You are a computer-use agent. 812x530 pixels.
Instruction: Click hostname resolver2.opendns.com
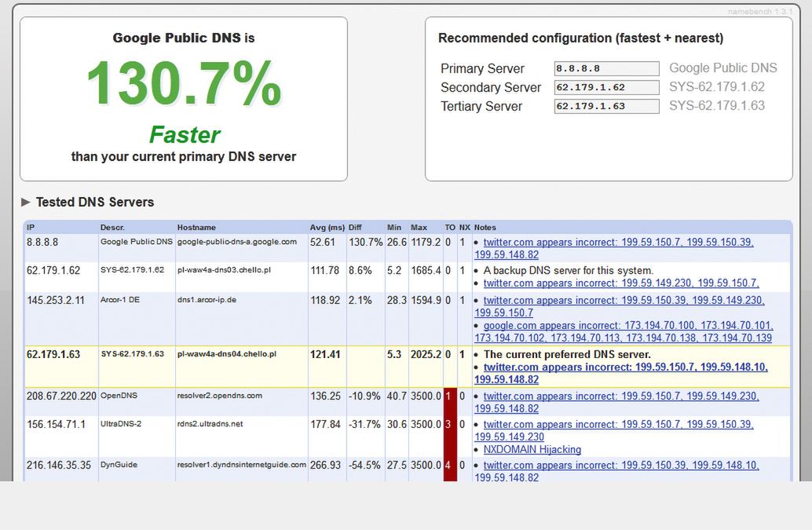click(x=220, y=396)
